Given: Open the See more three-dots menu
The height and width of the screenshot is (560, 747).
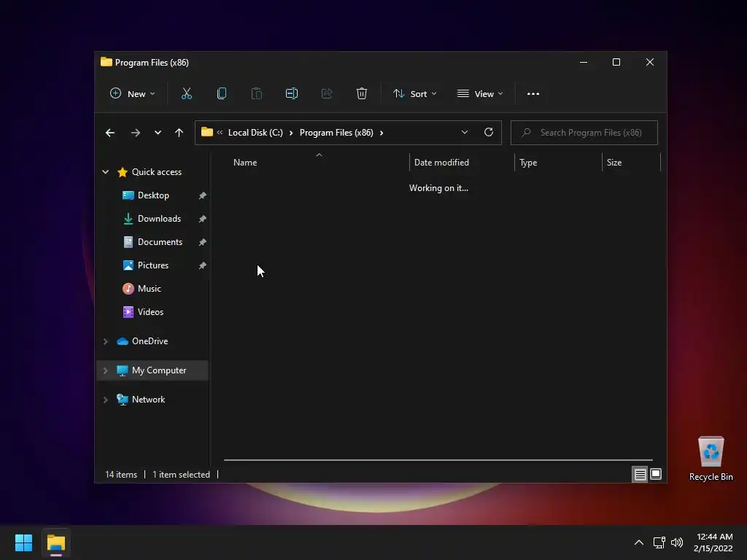Looking at the screenshot, I should [x=533, y=94].
